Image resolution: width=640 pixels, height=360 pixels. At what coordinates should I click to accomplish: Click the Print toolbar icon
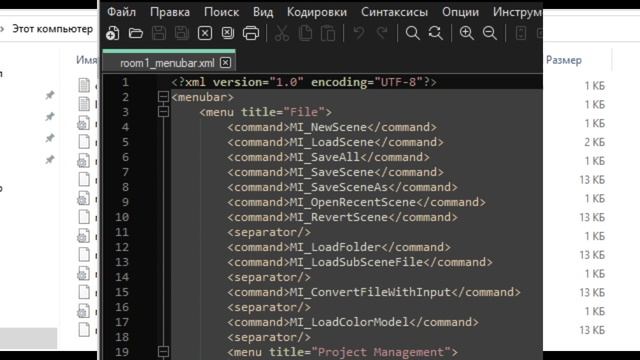(251, 33)
